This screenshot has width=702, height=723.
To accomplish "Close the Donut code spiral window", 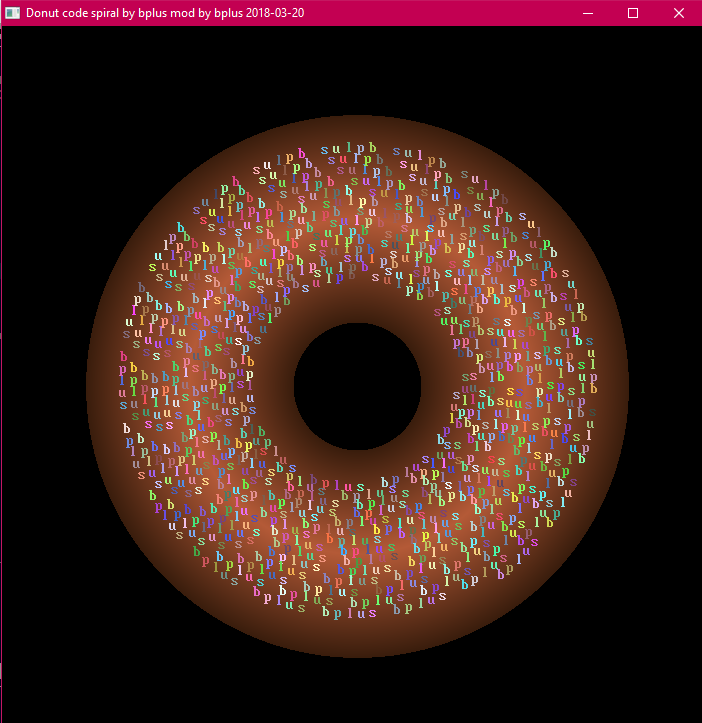I will (679, 13).
